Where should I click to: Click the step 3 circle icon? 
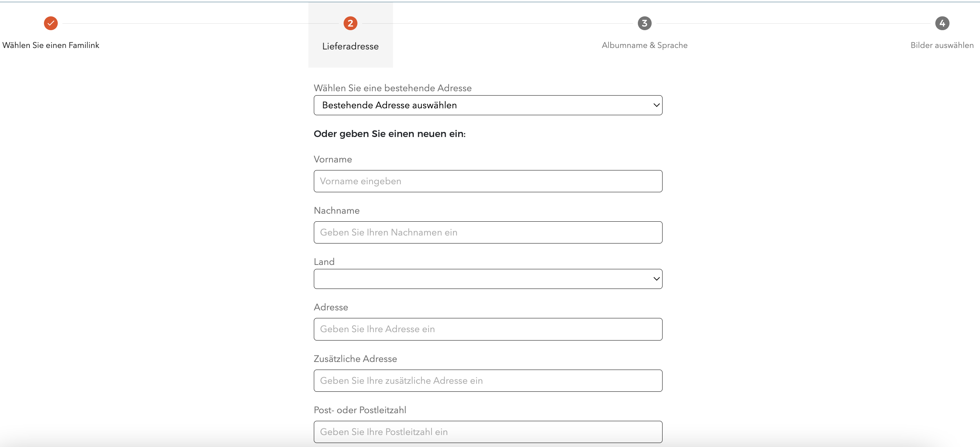644,23
